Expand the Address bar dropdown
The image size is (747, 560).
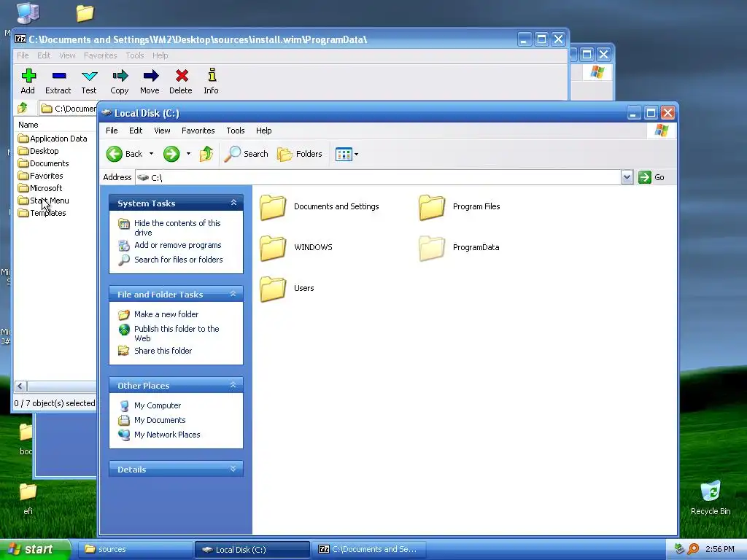tap(627, 178)
